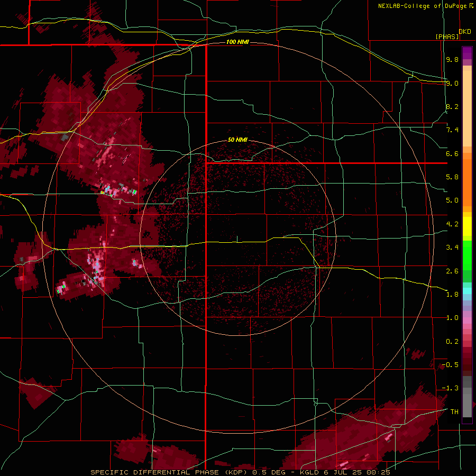Screen dimensions: 476x476
Task: Click the 4.2 value on the color scale
Action: [452, 224]
